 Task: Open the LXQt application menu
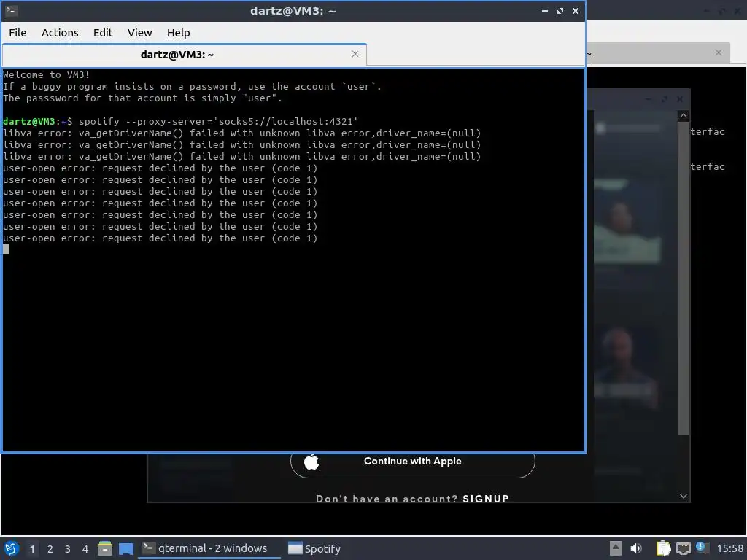tap(12, 548)
